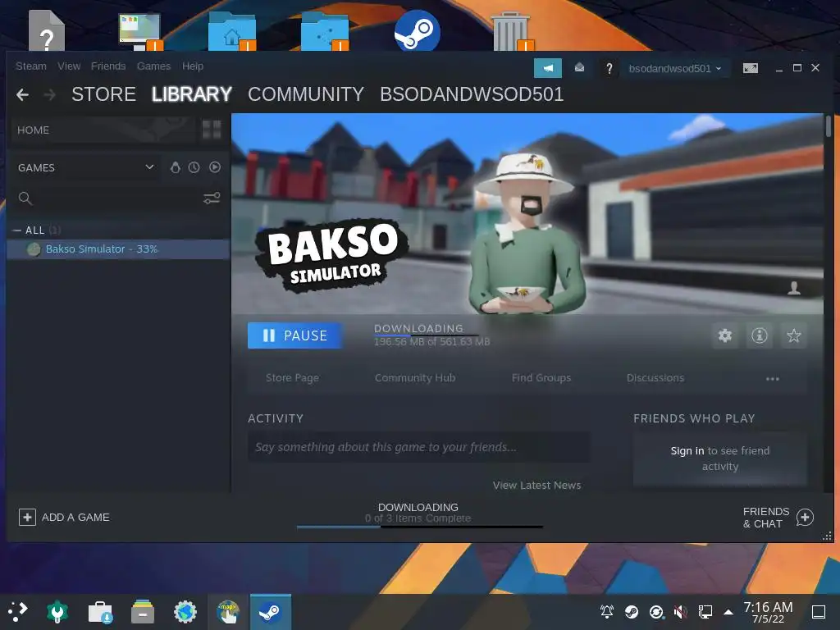Toggle the Linux penguin games filter

[176, 167]
